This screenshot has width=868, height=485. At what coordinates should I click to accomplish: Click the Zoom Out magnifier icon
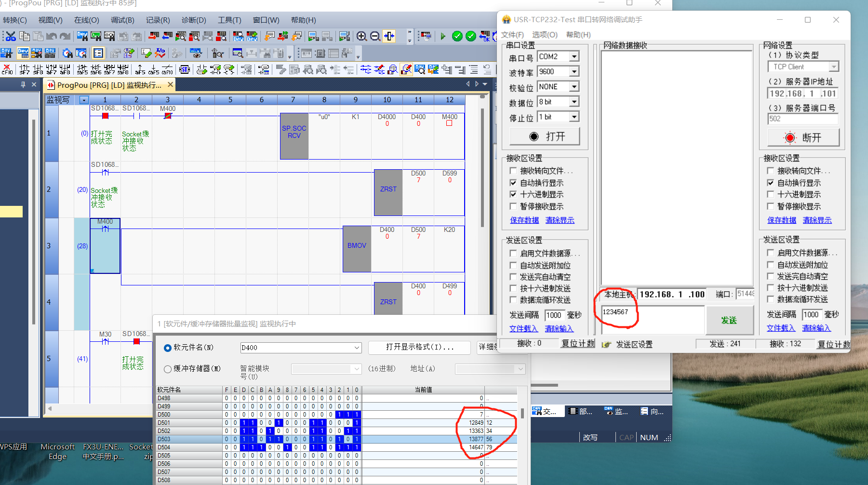[375, 36]
